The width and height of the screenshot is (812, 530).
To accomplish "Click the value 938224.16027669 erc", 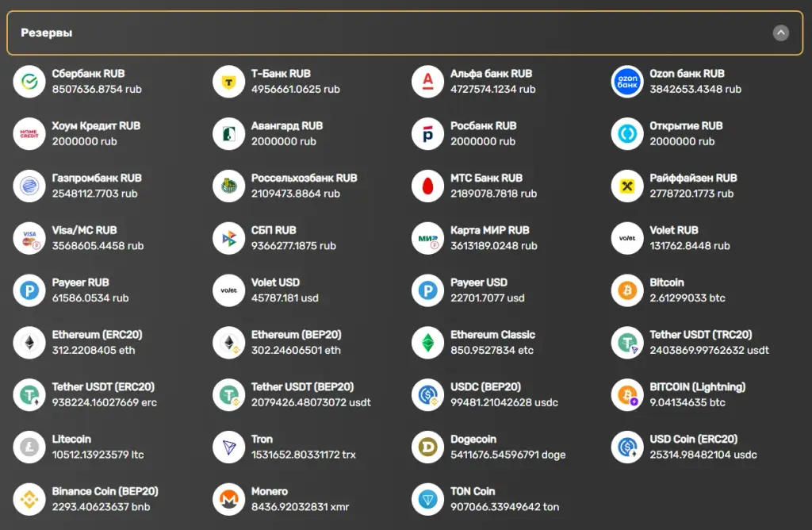I will click(105, 402).
